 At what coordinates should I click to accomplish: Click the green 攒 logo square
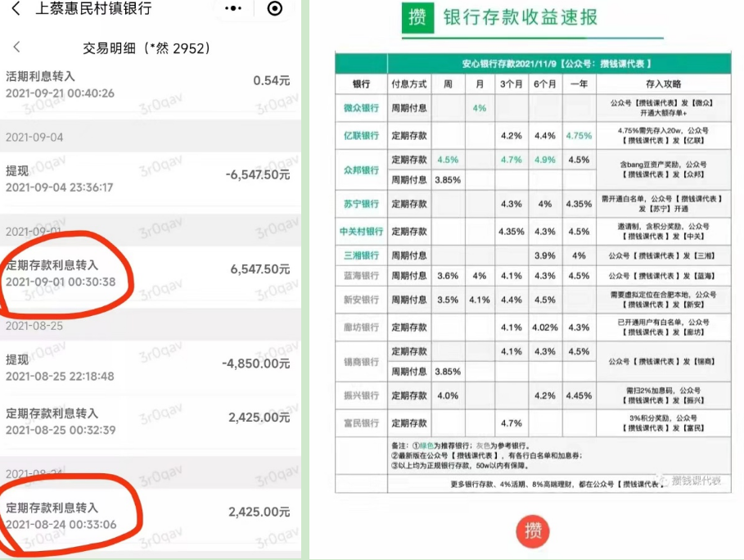(x=417, y=17)
